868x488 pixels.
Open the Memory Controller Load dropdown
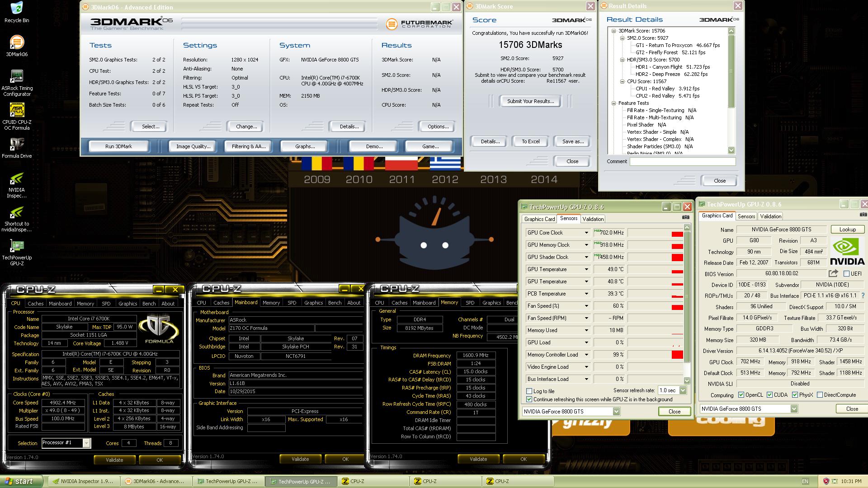[586, 355]
